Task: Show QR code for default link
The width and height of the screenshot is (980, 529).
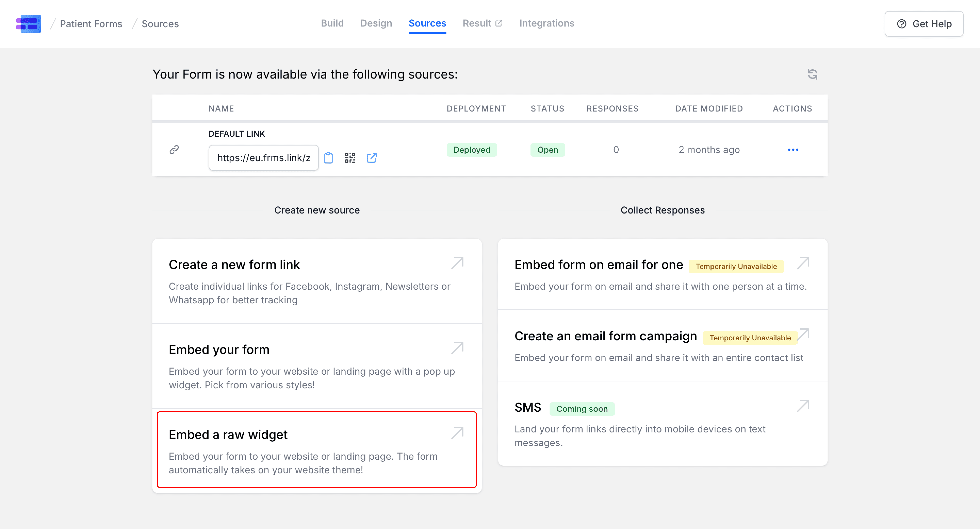Action: tap(350, 158)
